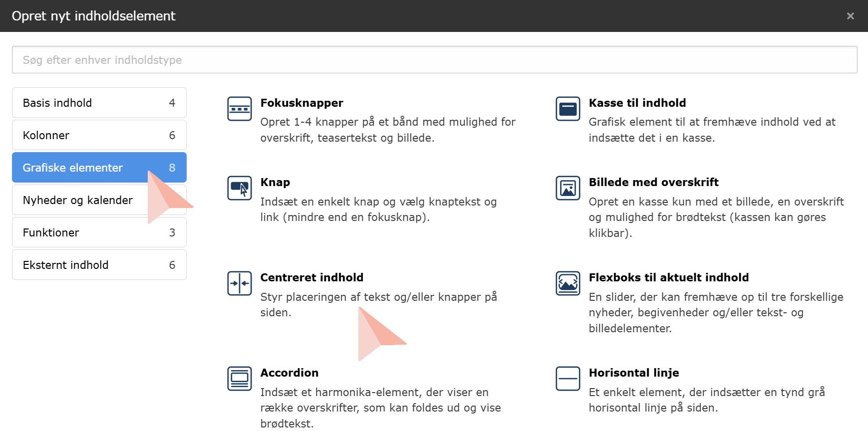This screenshot has height=431, width=868.
Task: Choose the Accordion heading link
Action: [289, 373]
